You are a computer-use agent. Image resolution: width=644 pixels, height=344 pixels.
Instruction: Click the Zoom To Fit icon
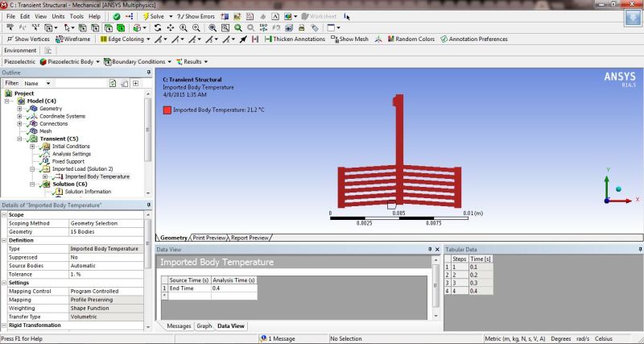pyautogui.click(x=213, y=27)
